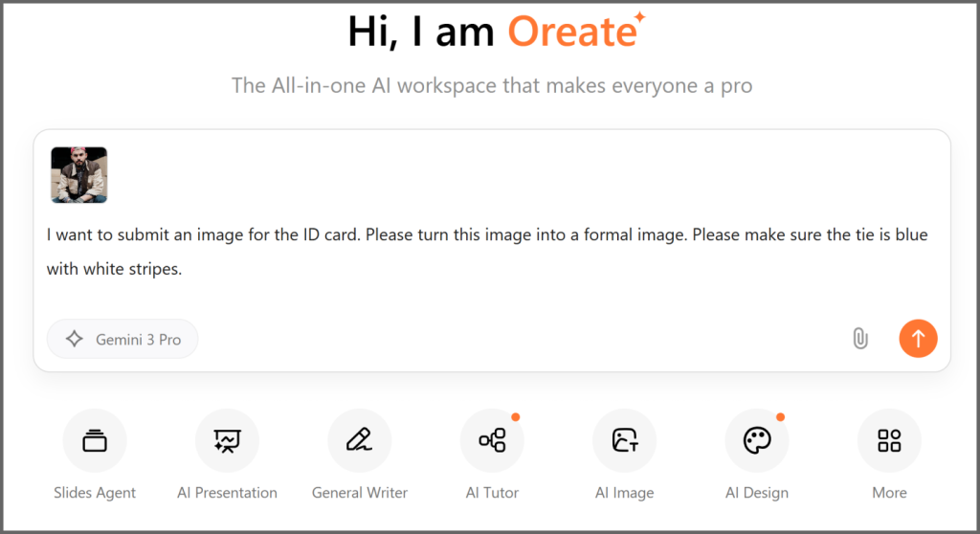Send the prompt with the orange arrow button

point(918,338)
